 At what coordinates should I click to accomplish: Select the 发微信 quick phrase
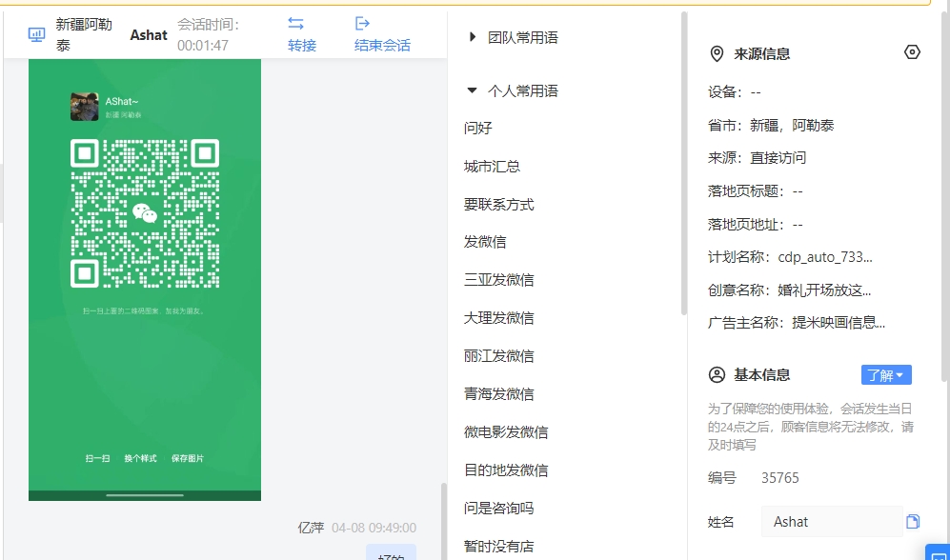click(485, 242)
